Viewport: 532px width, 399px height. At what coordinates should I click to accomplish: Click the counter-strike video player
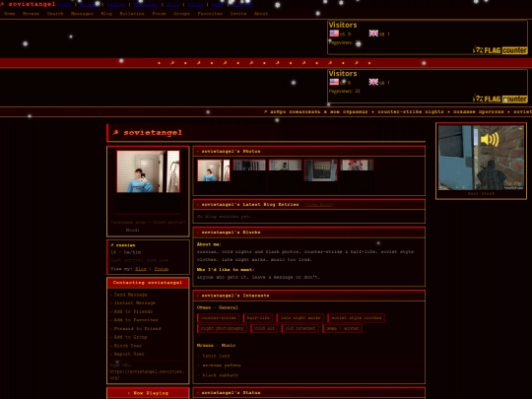[x=481, y=158]
